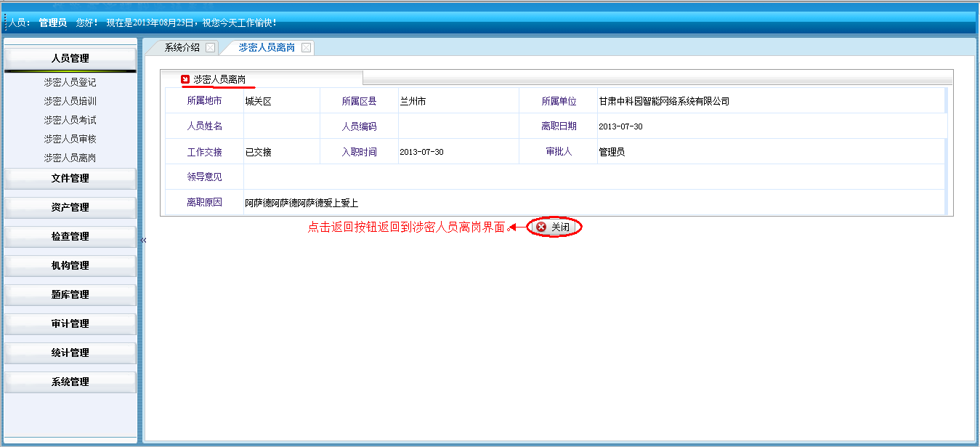Click the empty 人员姓名 value field
The height and width of the screenshot is (447, 980).
coord(282,126)
